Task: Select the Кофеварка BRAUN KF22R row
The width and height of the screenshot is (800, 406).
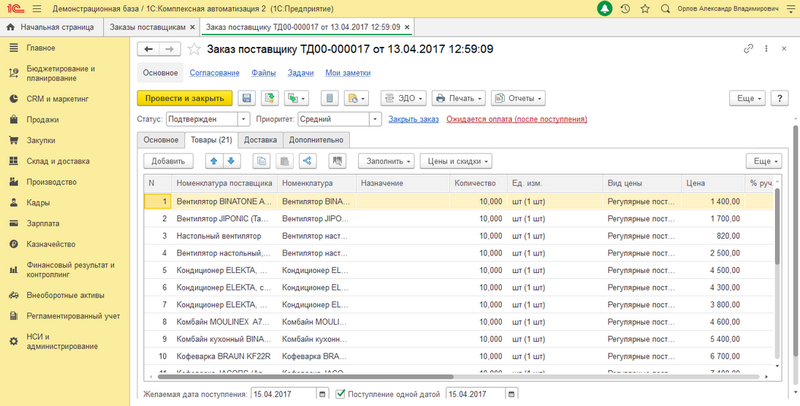Action: [300, 356]
